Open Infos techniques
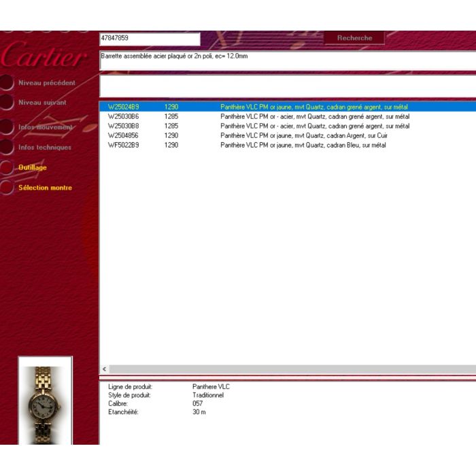This screenshot has width=476, height=476. click(45, 148)
